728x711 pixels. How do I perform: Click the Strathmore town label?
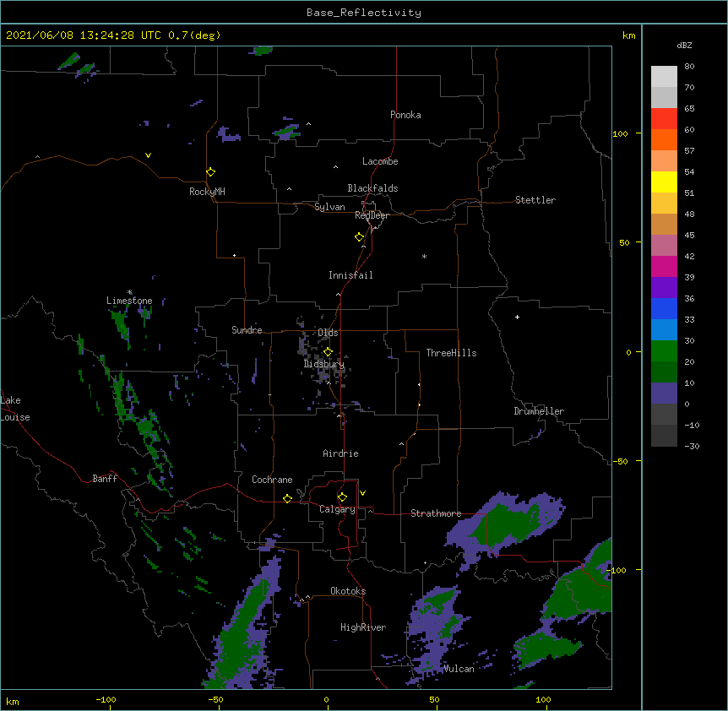point(436,513)
